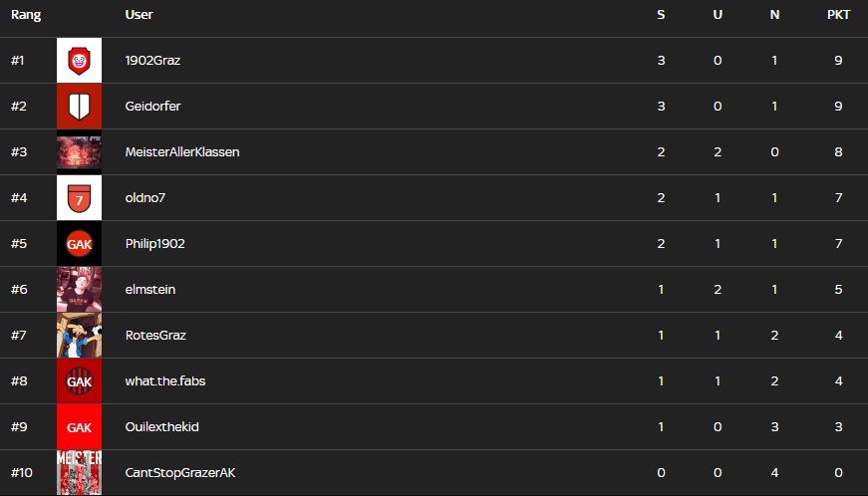Select what.the.fabs striped GAK logo avatar
This screenshot has width=868, height=496.
coord(79,381)
